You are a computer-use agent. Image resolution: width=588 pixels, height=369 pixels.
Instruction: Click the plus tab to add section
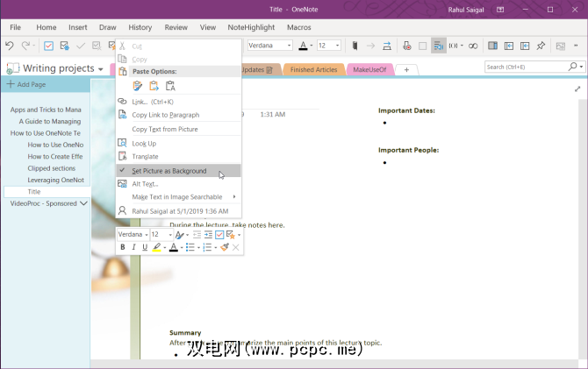click(x=406, y=69)
